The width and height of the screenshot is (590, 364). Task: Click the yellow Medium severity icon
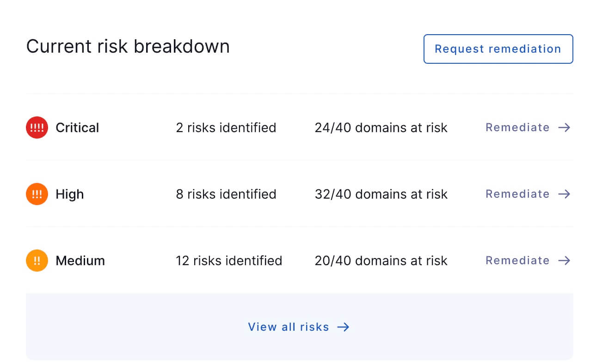(37, 261)
